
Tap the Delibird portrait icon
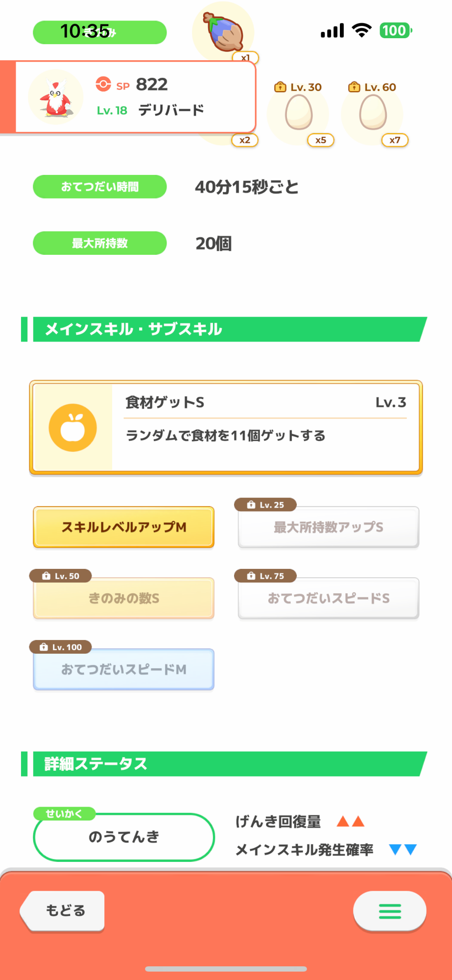coord(56,97)
